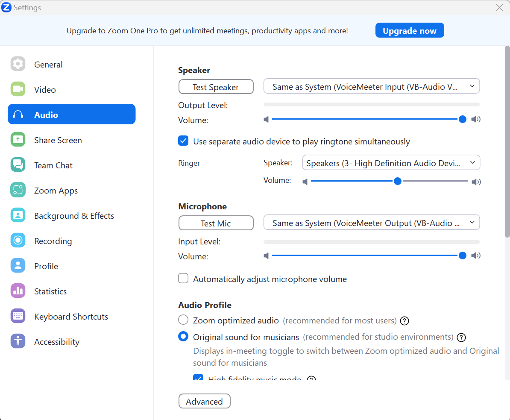The height and width of the screenshot is (420, 510).
Task: Adjust the Ringer volume slider handle
Action: [x=398, y=182]
